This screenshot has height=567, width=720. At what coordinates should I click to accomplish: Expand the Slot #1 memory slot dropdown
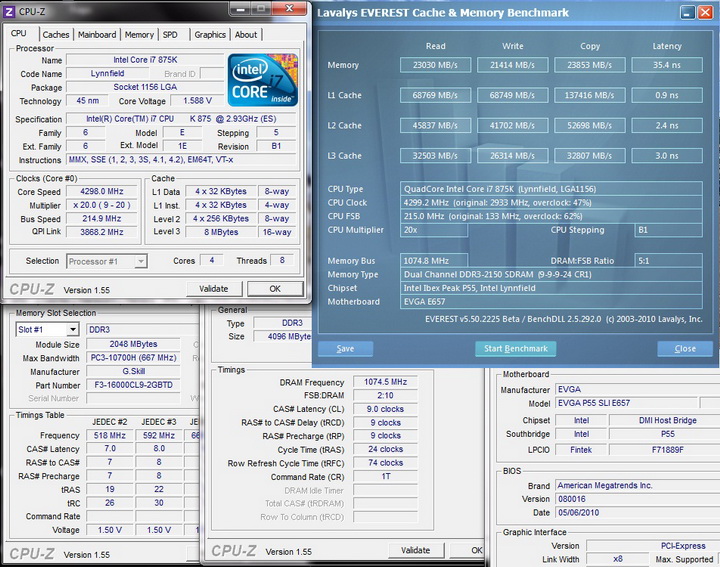click(x=47, y=329)
